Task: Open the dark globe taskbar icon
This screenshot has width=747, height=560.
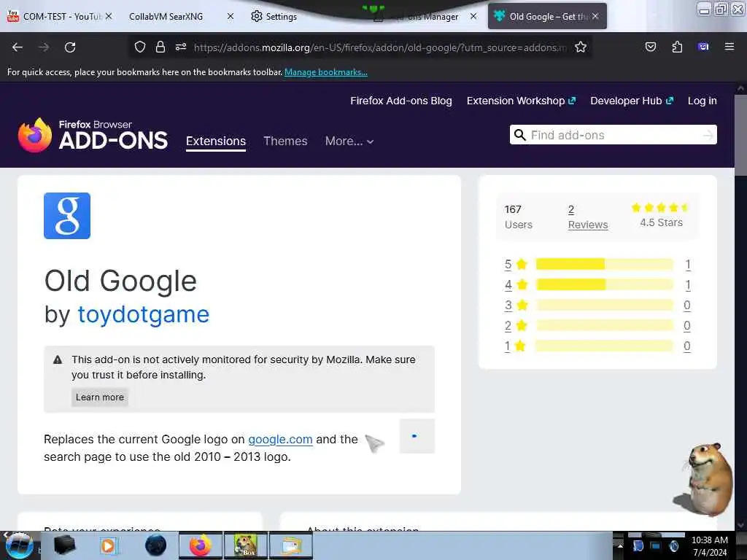Action: [156, 545]
